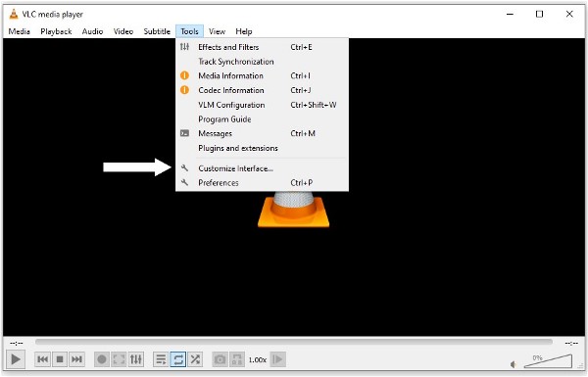Image resolution: width=588 pixels, height=377 pixels.
Task: Mute audio via speaker icon
Action: pos(514,364)
